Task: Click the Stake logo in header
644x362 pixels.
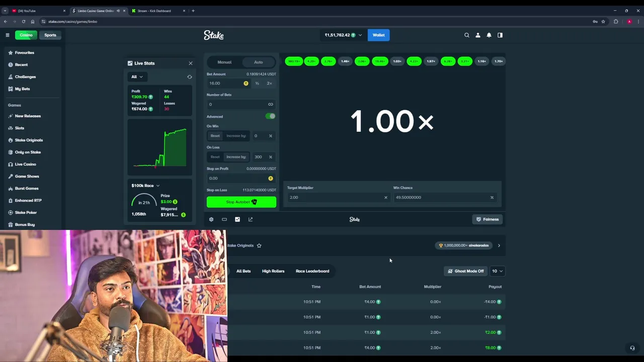Action: click(214, 35)
